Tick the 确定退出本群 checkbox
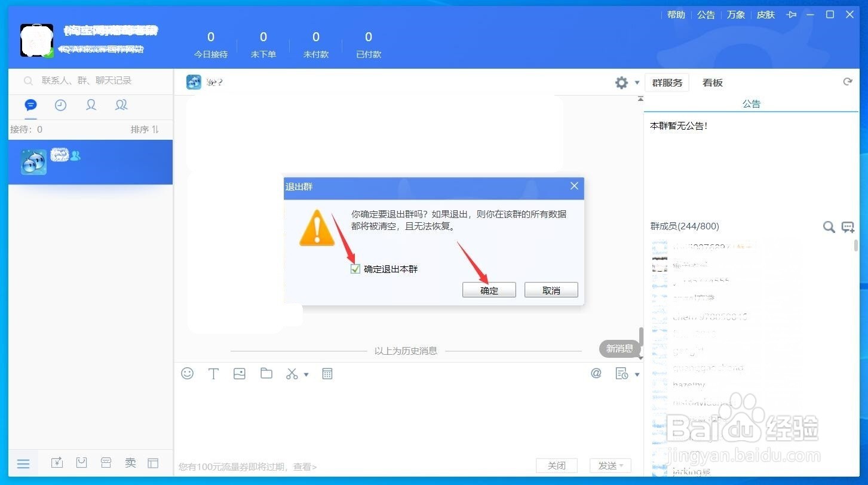The width and height of the screenshot is (868, 485). [x=355, y=269]
